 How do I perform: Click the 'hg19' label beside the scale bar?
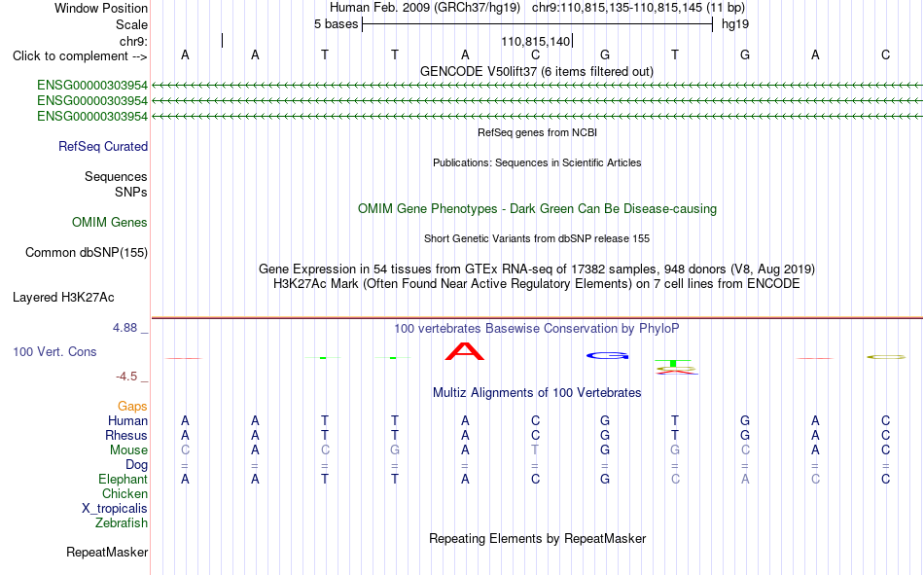tap(735, 24)
